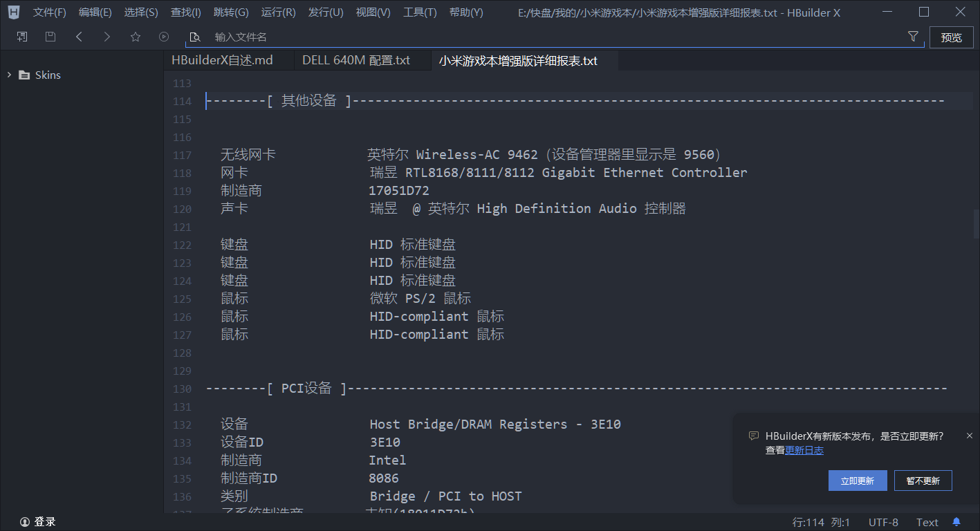Click the 预览 preview button
Image resolution: width=980 pixels, height=531 pixels.
tap(952, 37)
